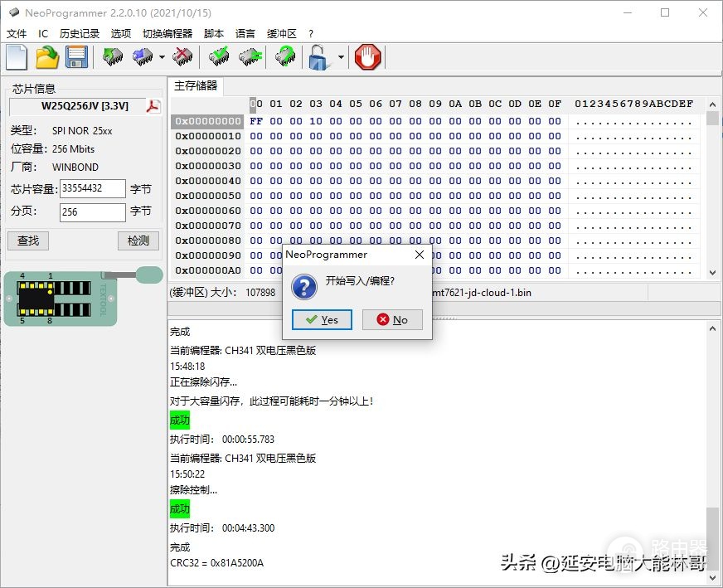This screenshot has width=723, height=588.
Task: Open the 切换编程器 menu
Action: tap(167, 34)
